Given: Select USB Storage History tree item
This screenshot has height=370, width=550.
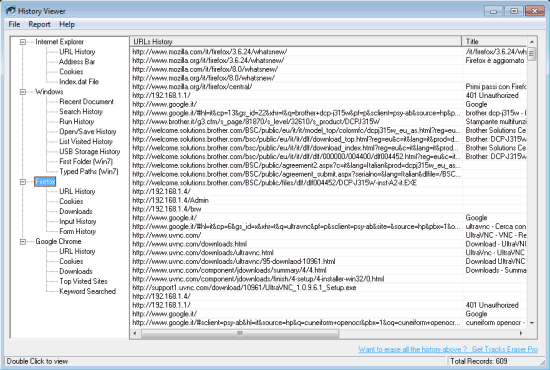Looking at the screenshot, I should click(89, 152).
